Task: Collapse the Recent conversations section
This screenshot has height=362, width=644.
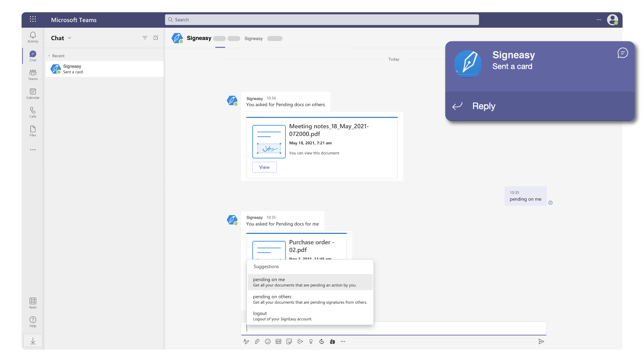Action: pos(49,56)
